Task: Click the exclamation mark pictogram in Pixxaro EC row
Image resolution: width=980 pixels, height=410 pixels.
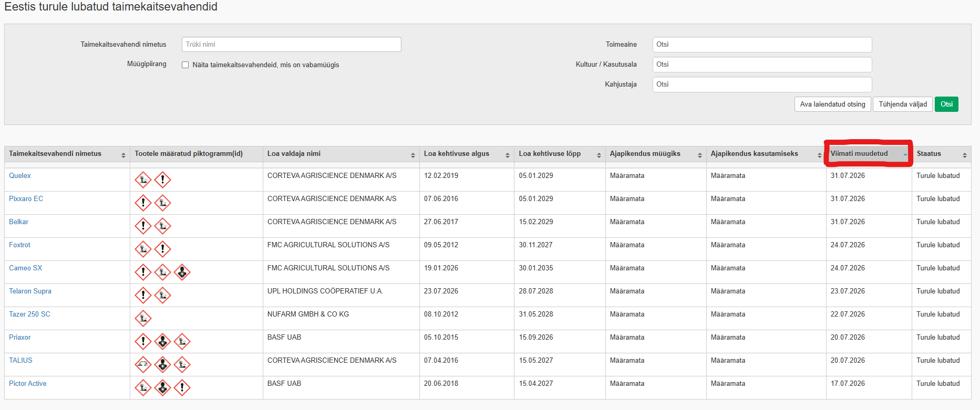Action: click(x=143, y=203)
